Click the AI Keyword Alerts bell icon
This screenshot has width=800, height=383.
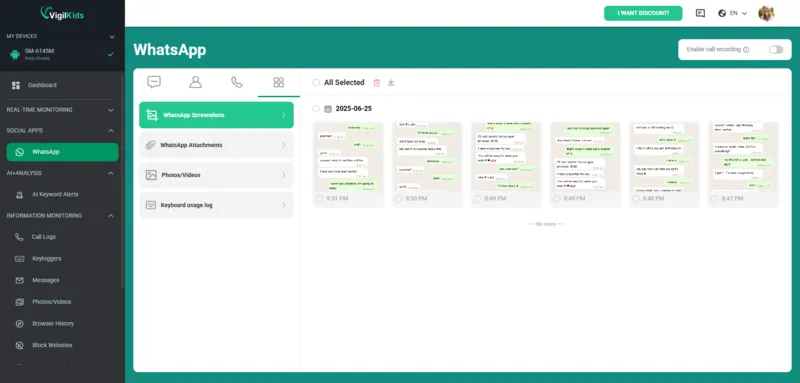pos(19,194)
